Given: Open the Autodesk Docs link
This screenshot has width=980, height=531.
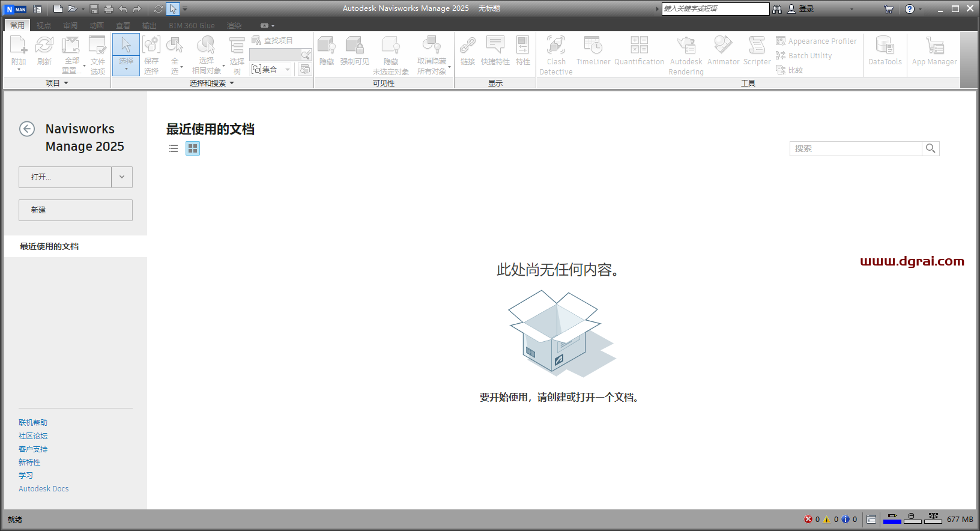Looking at the screenshot, I should [44, 489].
